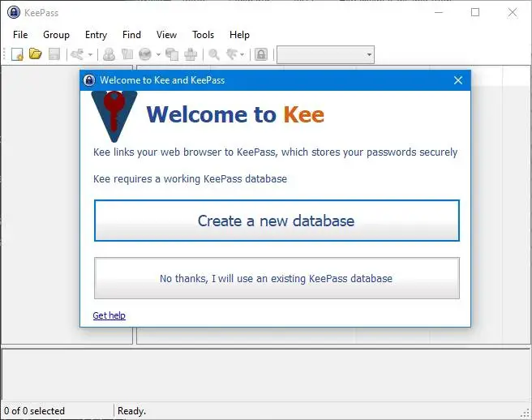
Task: Open the quick search combo box
Action: tap(326, 54)
